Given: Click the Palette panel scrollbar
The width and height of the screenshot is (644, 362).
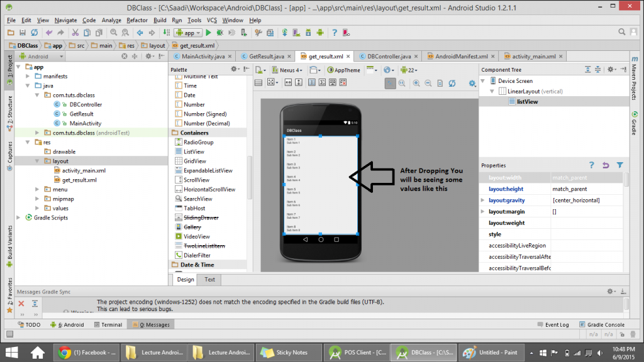Looking at the screenshot, I should click(249, 177).
